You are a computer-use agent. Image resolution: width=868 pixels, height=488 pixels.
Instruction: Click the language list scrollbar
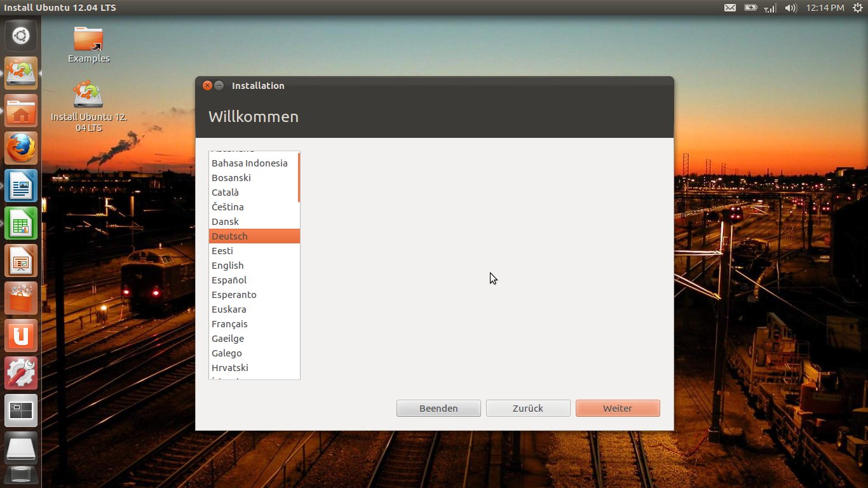pos(299,177)
